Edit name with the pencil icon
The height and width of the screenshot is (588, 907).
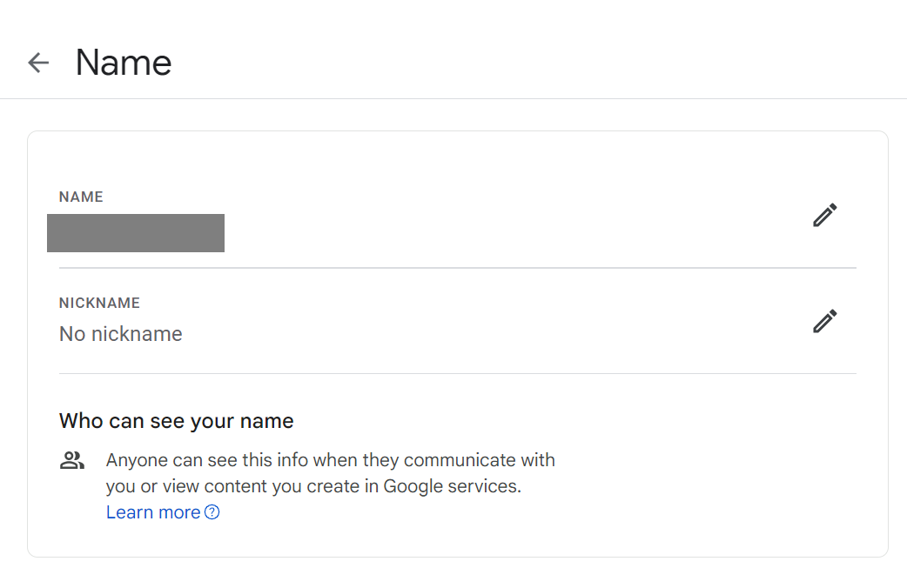pyautogui.click(x=824, y=215)
